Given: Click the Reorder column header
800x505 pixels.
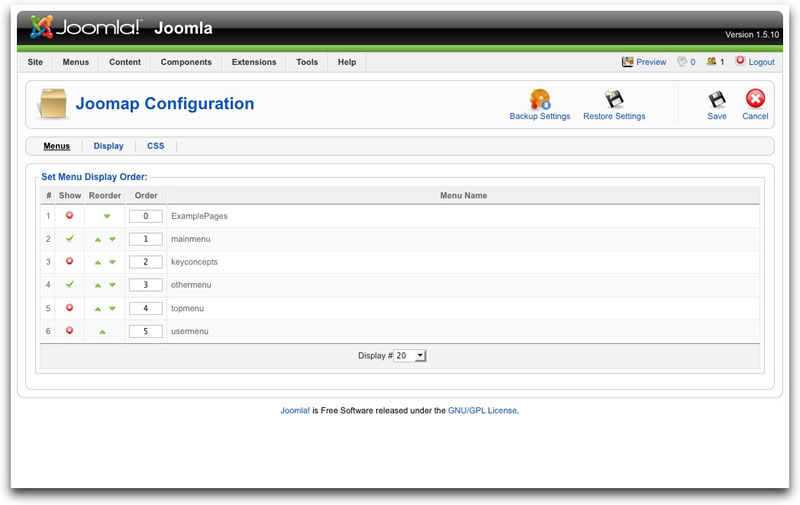Looking at the screenshot, I should [105, 195].
